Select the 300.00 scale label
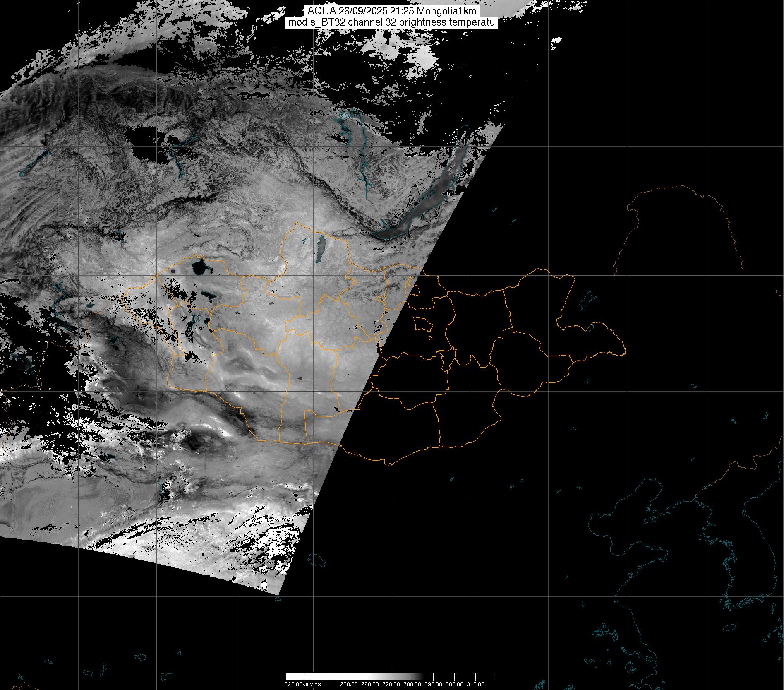Viewport: 784px width, 690px height. pos(454,684)
